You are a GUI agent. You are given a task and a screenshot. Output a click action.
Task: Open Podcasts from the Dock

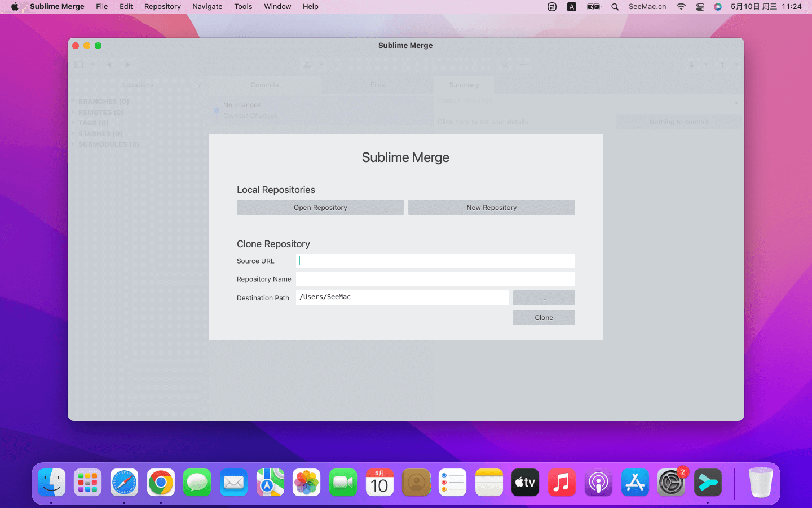[x=598, y=483]
